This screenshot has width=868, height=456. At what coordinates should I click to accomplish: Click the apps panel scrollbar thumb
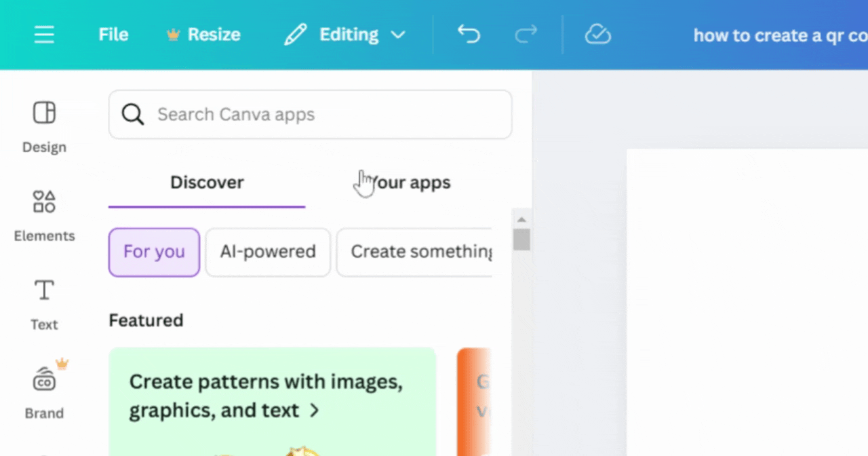[x=521, y=240]
